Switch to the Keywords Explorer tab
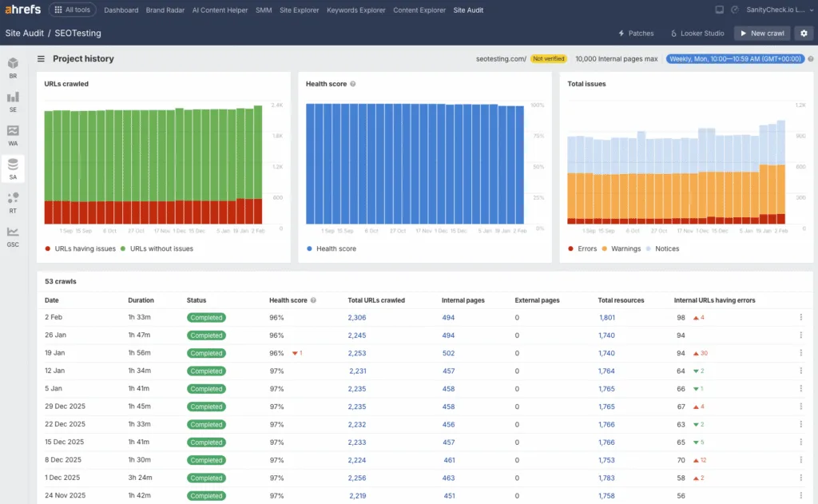This screenshot has width=818, height=504. 356,10
